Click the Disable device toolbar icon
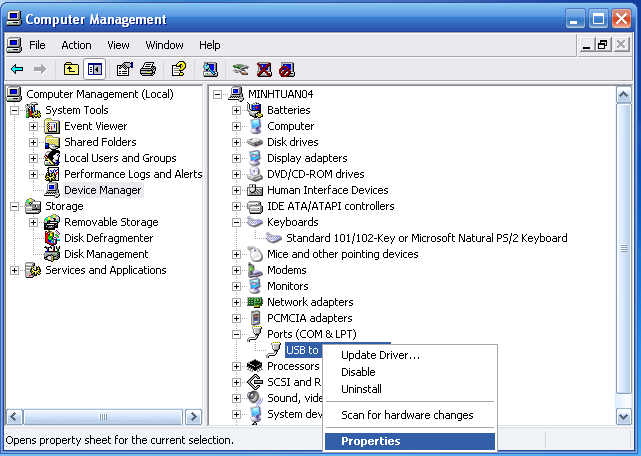The width and height of the screenshot is (641, 456). 287,70
